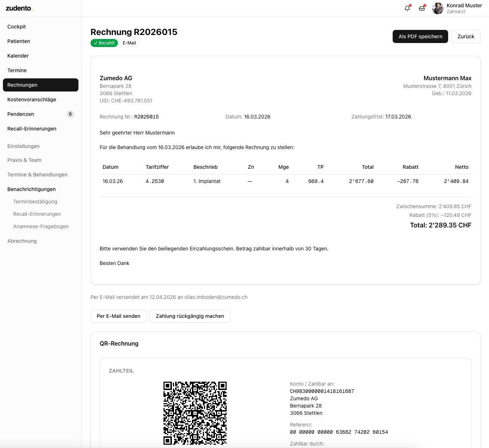Click the Netto value 2'409.84
The image size is (489, 448).
tap(456, 181)
